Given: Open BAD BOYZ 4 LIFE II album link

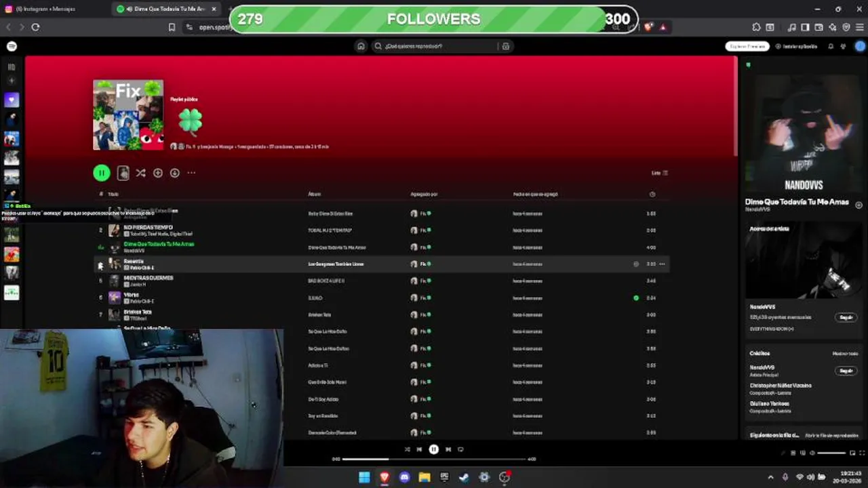Looking at the screenshot, I should [326, 281].
